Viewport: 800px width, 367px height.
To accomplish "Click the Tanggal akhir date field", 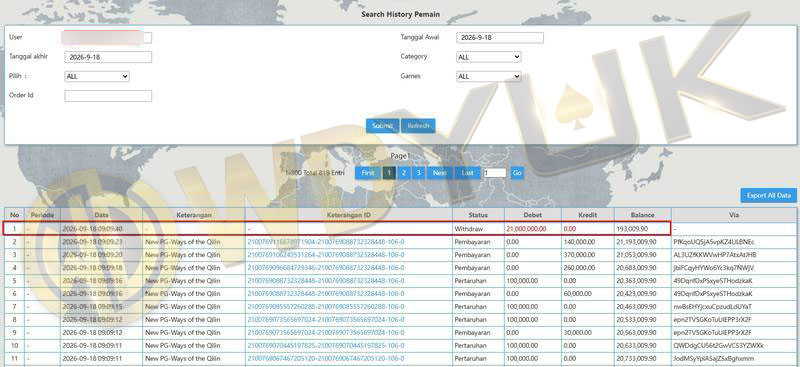I will (x=108, y=57).
